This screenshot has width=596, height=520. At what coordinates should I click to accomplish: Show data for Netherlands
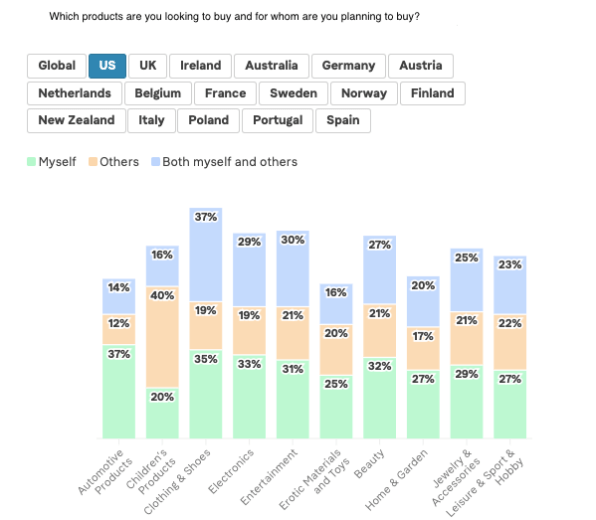[x=74, y=93]
